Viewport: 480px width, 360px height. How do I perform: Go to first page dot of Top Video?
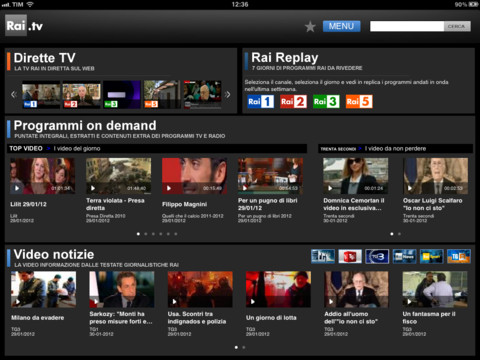(x=138, y=234)
